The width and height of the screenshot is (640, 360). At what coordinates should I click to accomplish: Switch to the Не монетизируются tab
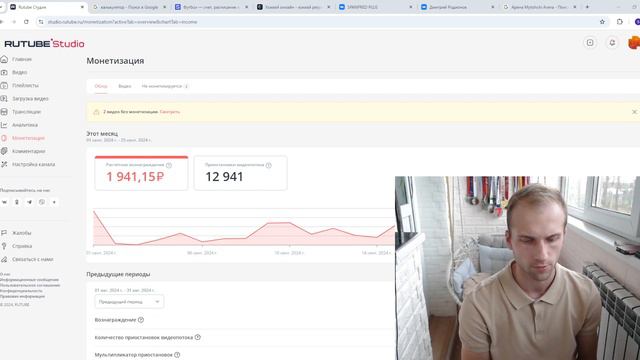click(x=164, y=86)
